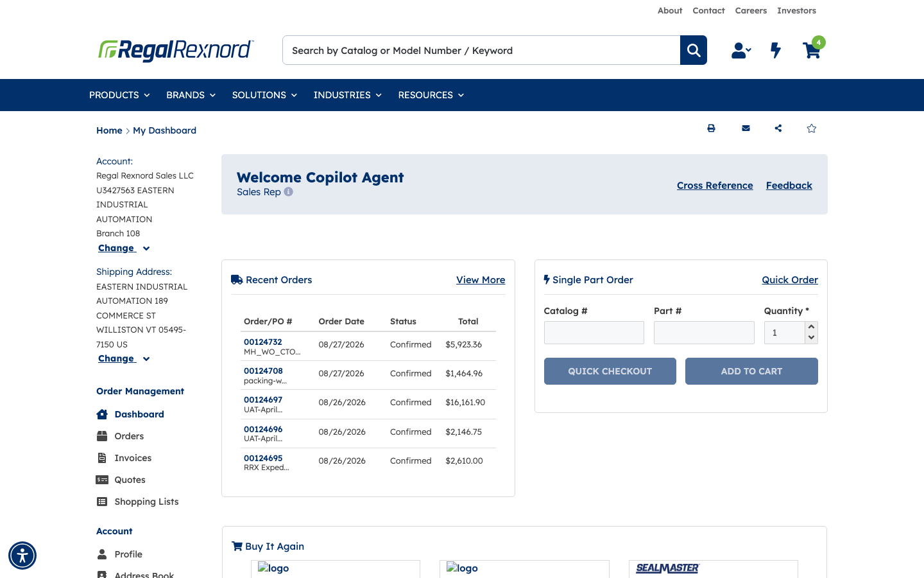Click the print page icon
This screenshot has width=924, height=578.
pyautogui.click(x=711, y=128)
